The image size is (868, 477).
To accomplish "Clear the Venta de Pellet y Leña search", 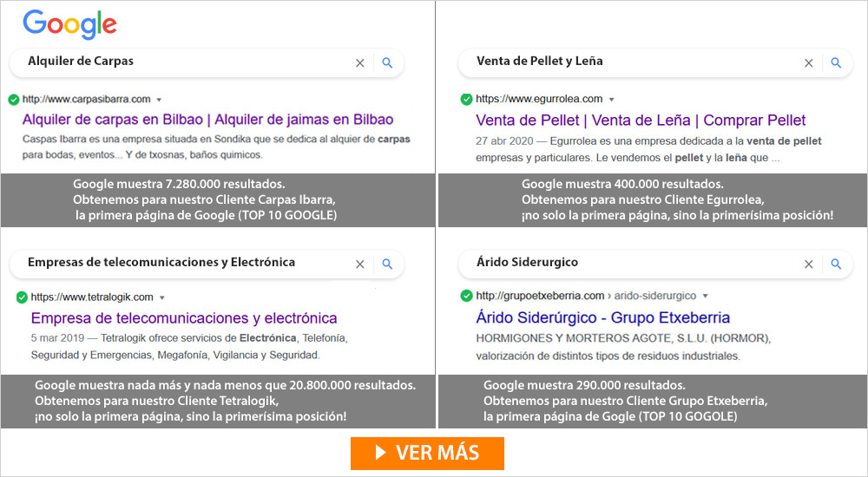I will (x=809, y=63).
